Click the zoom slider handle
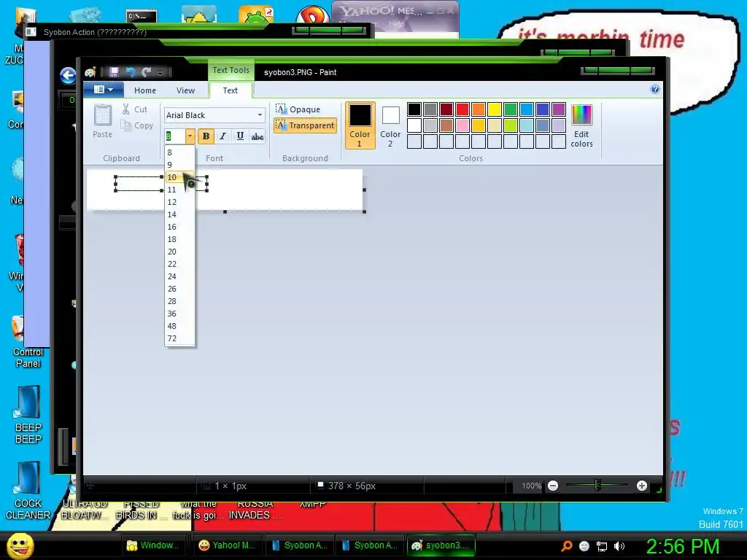Viewport: 747px width, 560px height. pyautogui.click(x=597, y=485)
